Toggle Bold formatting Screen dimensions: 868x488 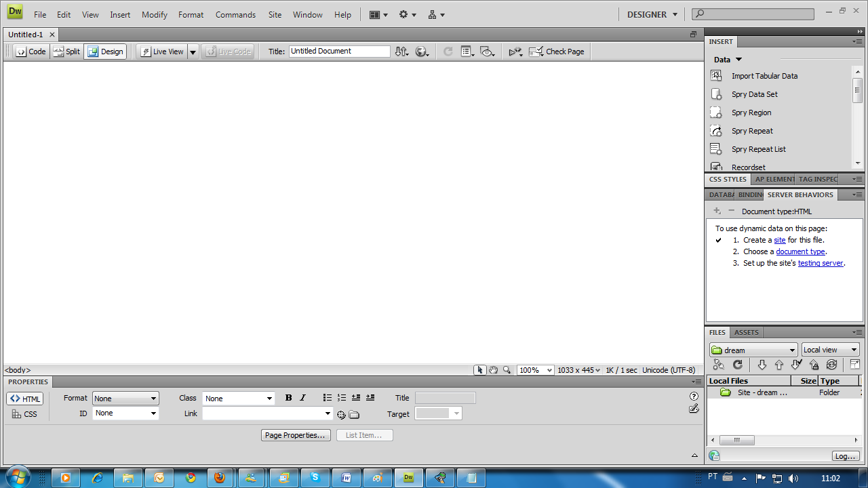[x=289, y=398]
